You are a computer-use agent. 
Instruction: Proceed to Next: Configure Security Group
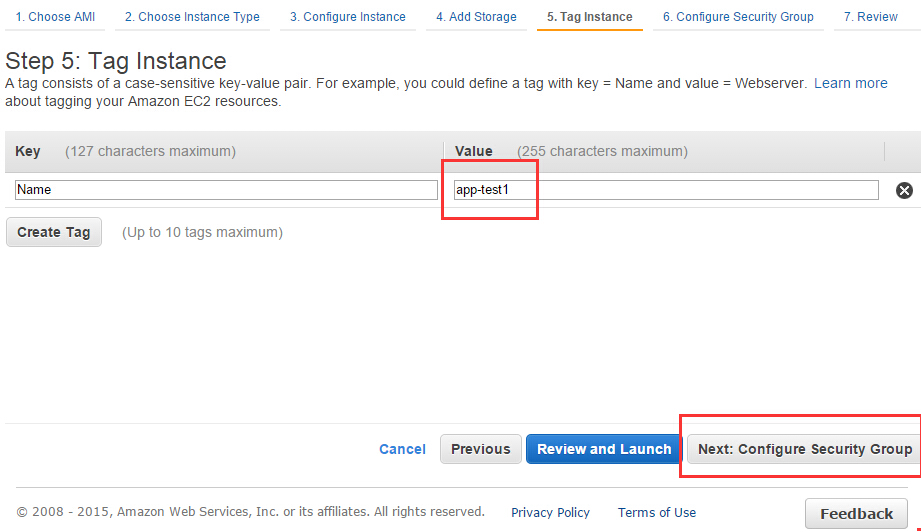coord(804,449)
